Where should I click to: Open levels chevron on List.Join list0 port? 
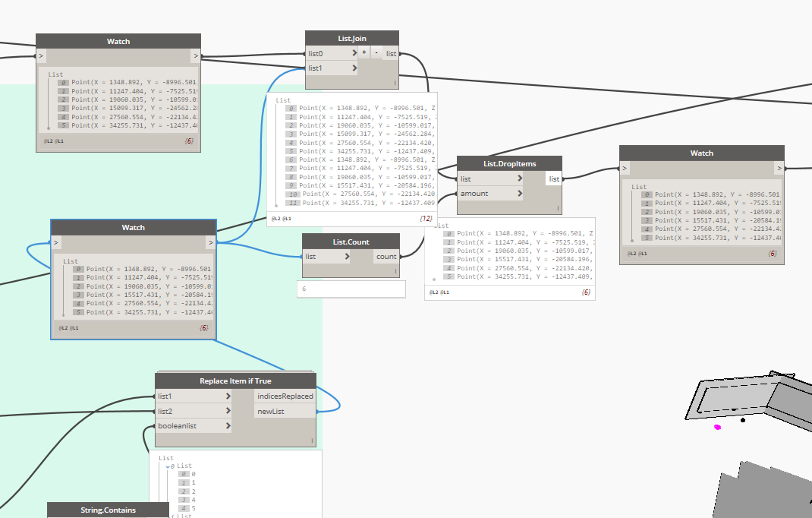tap(354, 53)
